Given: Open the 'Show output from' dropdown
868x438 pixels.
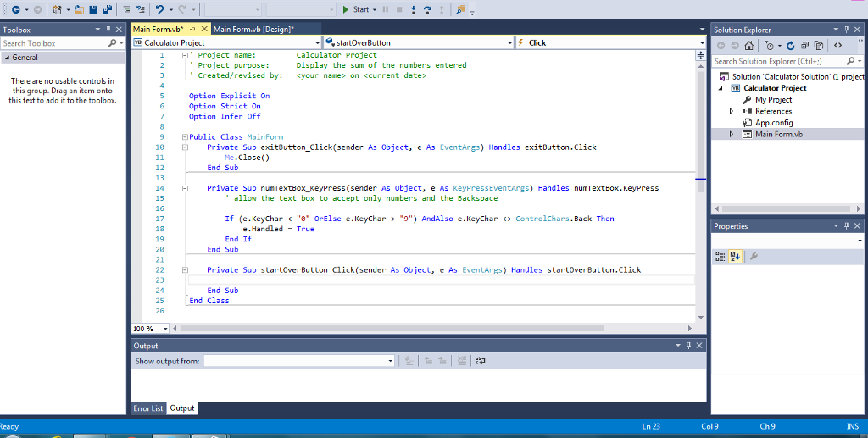Looking at the screenshot, I should point(390,361).
